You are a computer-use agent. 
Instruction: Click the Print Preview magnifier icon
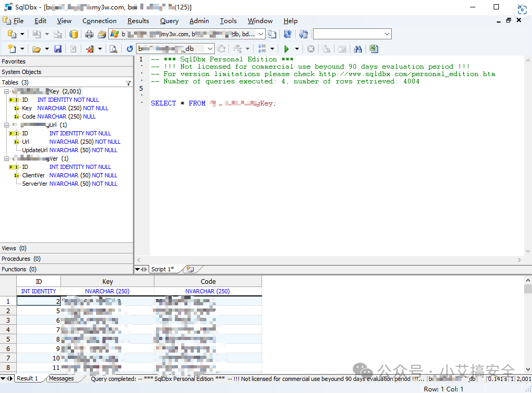pyautogui.click(x=113, y=49)
